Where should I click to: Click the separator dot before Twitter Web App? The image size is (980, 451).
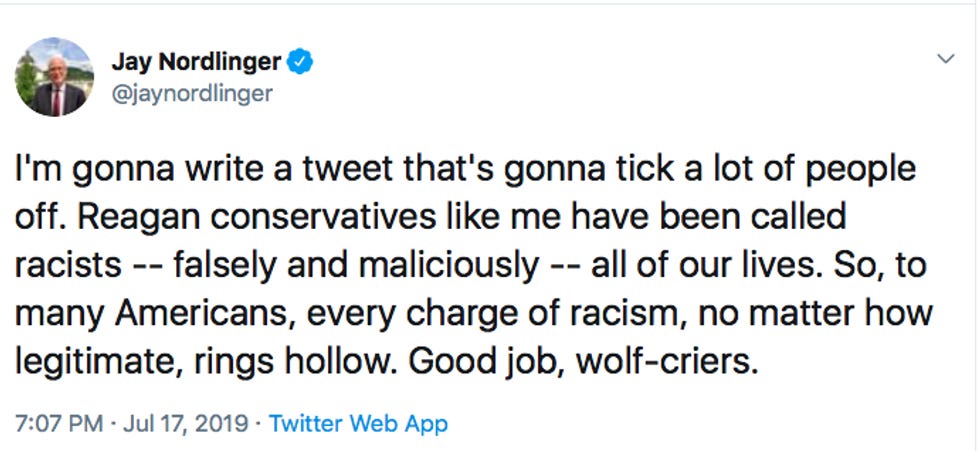click(x=260, y=423)
